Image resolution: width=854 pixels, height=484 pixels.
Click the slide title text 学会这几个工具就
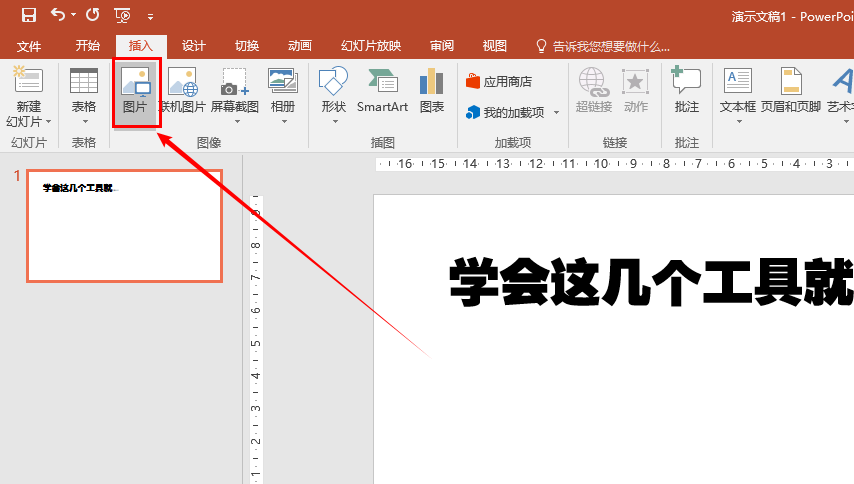point(651,283)
